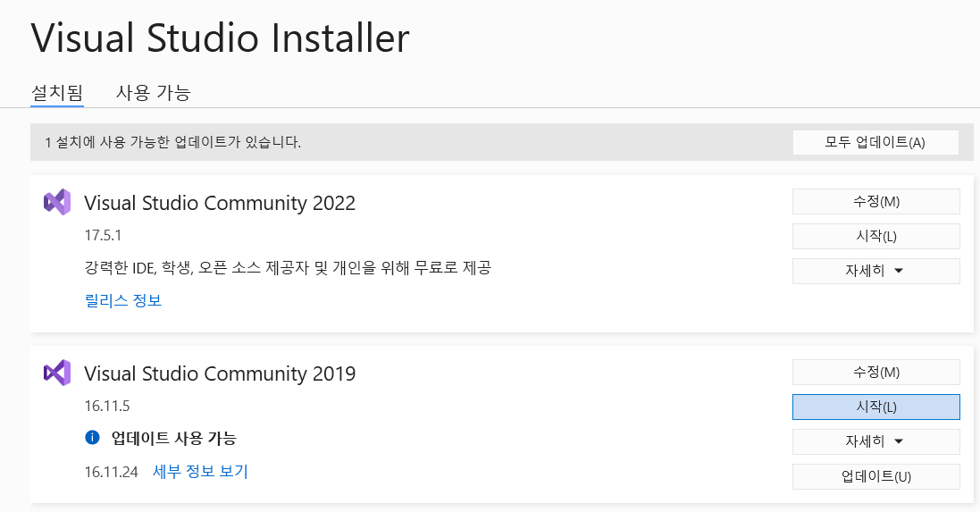Open the 릴리스 정보 link
The image size is (980, 512).
click(123, 301)
